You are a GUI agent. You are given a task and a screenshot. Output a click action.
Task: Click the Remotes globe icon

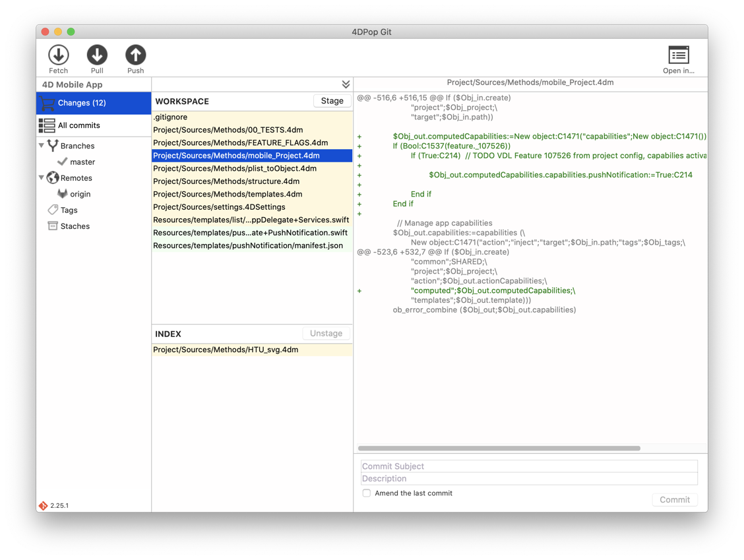(53, 177)
